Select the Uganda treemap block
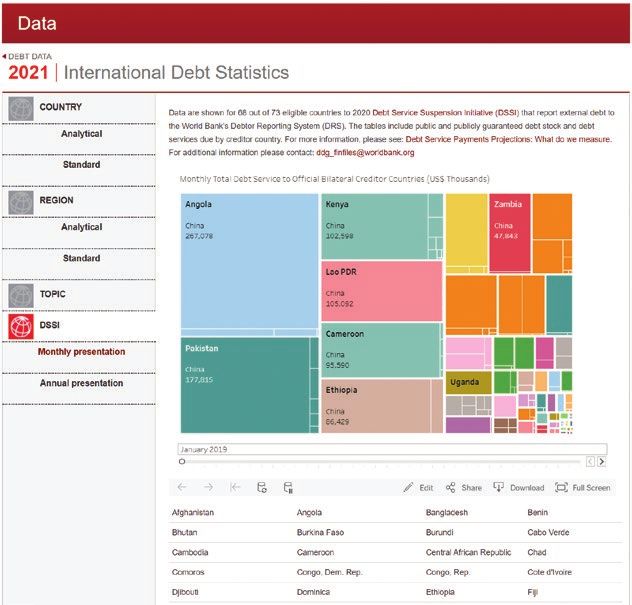This screenshot has width=632, height=605. tap(468, 383)
